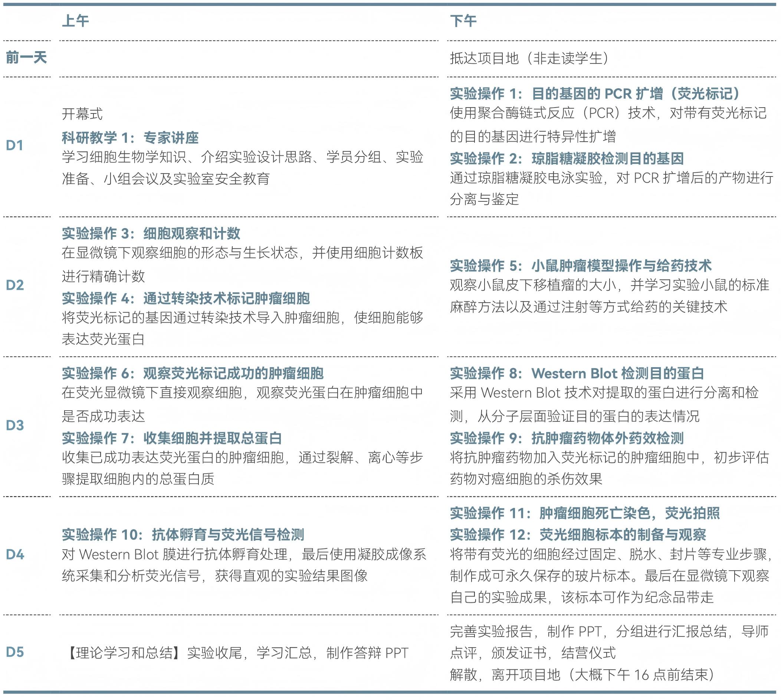The image size is (781, 700).
Task: Click the 下午 column header
Action: click(x=463, y=21)
